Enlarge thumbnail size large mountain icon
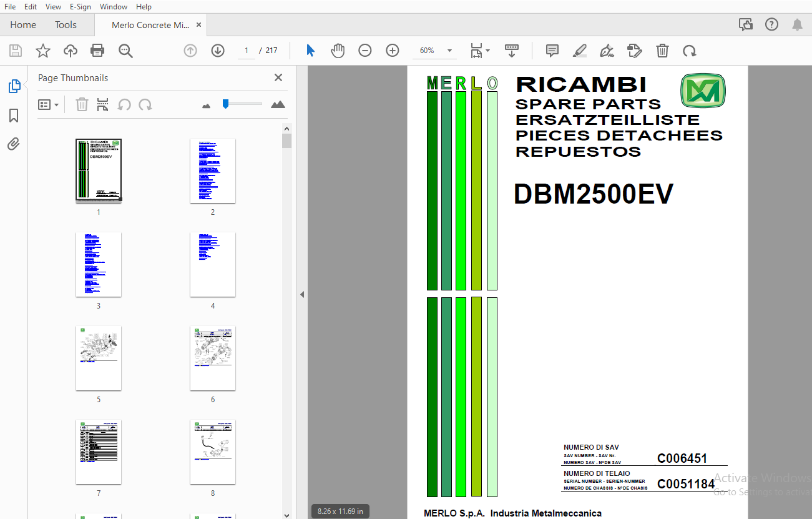 coord(278,105)
